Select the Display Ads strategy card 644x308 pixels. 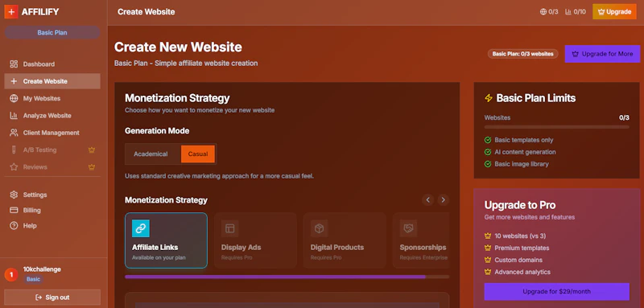[x=255, y=240]
